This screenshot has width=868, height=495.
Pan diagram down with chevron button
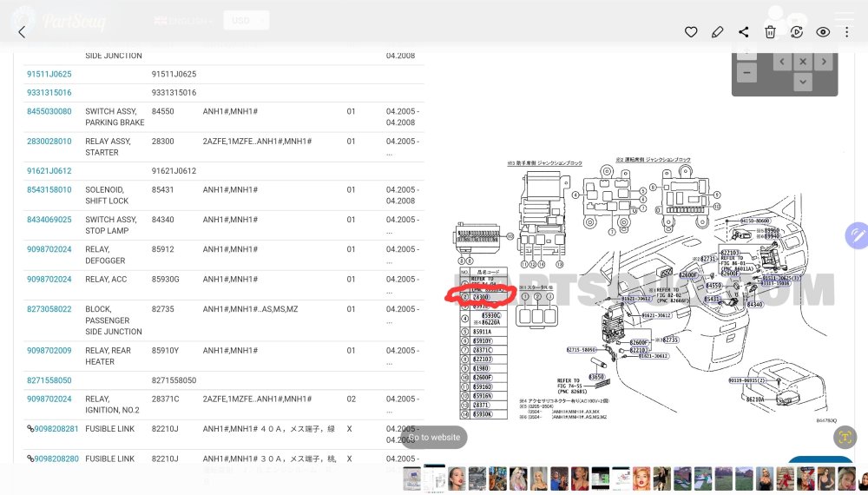pyautogui.click(x=803, y=82)
